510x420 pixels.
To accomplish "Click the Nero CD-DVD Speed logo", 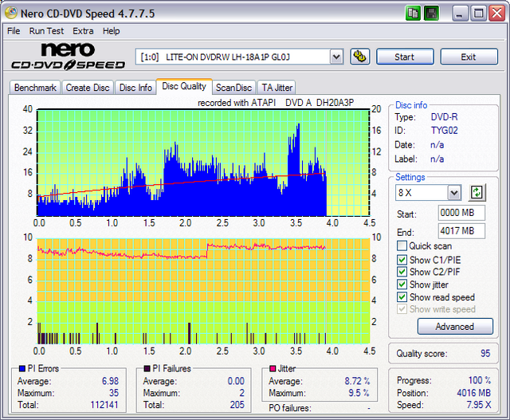I will (x=68, y=56).
